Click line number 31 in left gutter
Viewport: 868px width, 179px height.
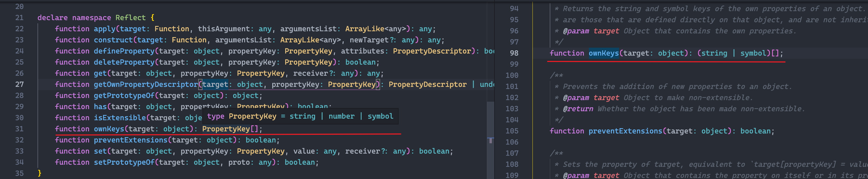[20, 129]
